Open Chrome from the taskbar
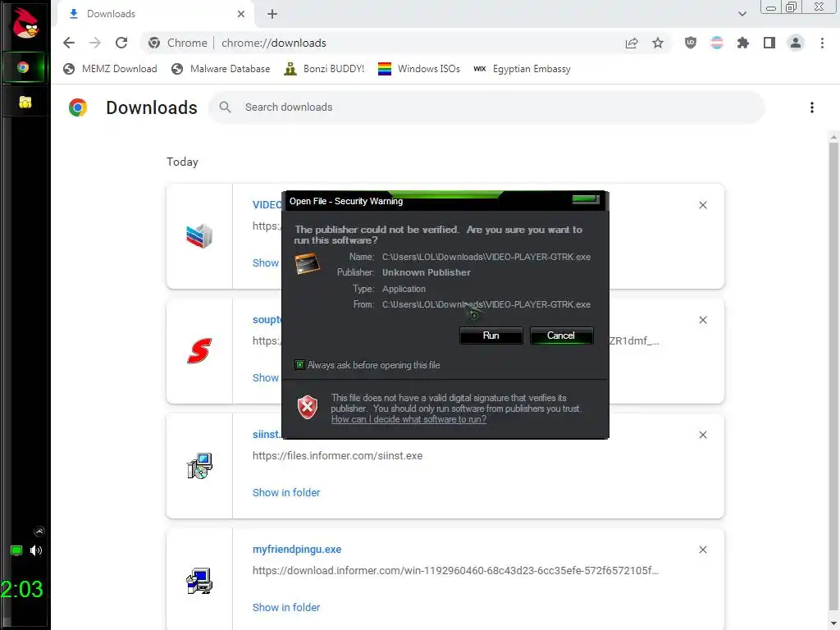The width and height of the screenshot is (840, 630). [x=23, y=67]
